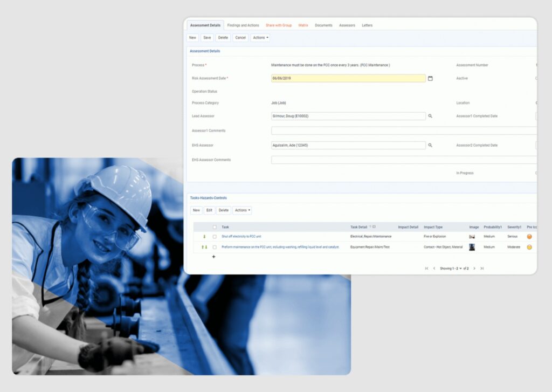Check the checkbox for the Shut off electricity task

[x=214, y=235]
